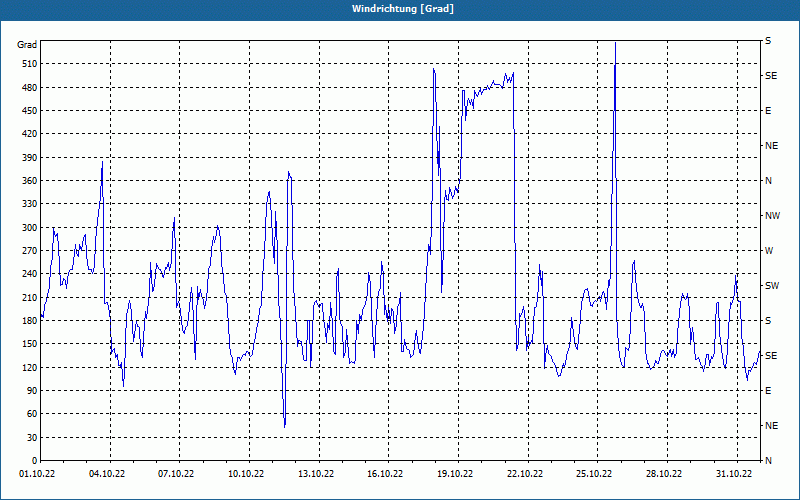This screenshot has width=800, height=500.
Task: Click the y-axis value 330
Action: [30, 204]
